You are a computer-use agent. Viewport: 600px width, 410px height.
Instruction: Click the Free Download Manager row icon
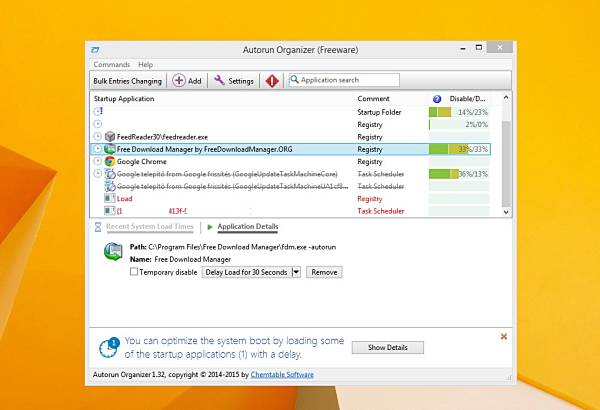click(110, 149)
